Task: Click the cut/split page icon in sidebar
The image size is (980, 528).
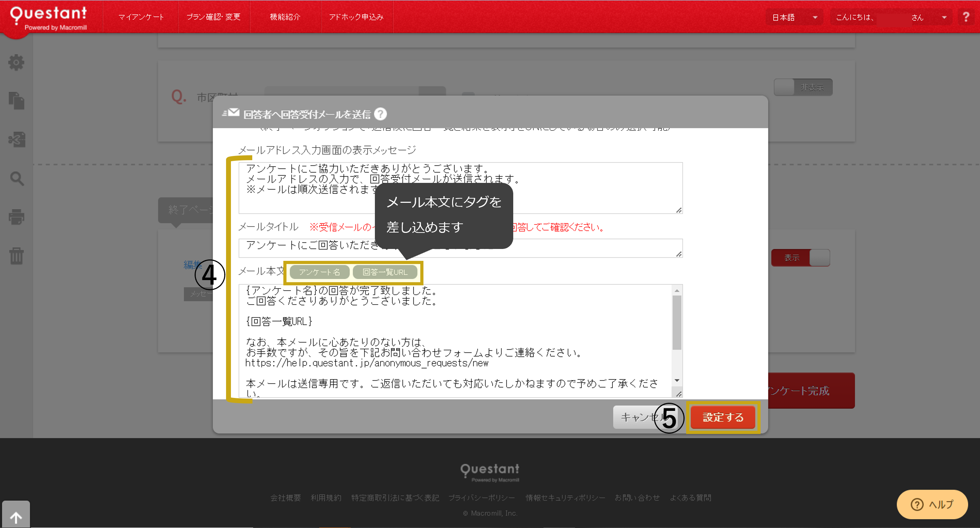Action: click(x=17, y=139)
